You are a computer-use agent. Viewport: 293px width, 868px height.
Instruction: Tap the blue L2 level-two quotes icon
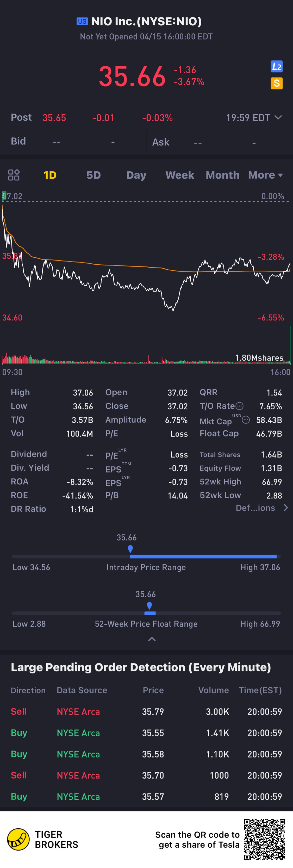(277, 67)
